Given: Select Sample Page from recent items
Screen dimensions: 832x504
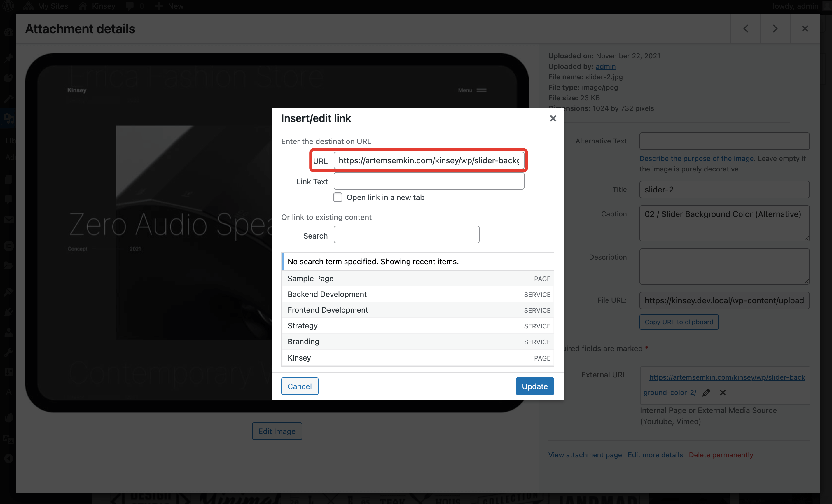Looking at the screenshot, I should [x=310, y=279].
